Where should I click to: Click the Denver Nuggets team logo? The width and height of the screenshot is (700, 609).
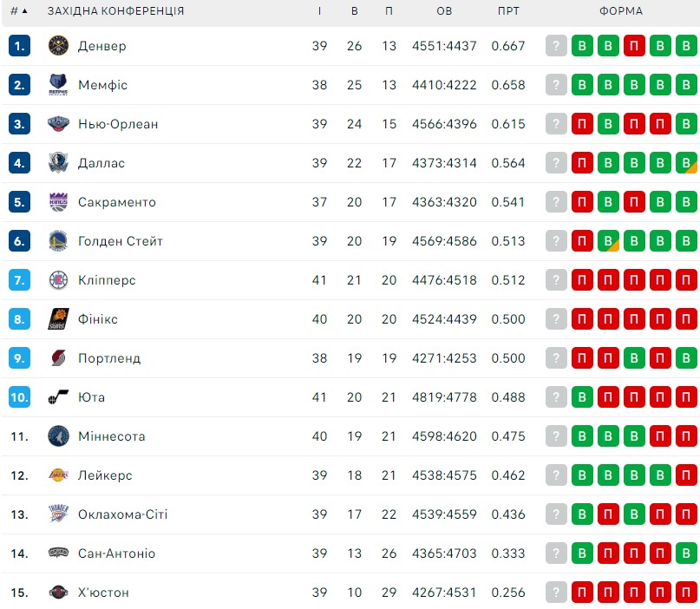click(x=58, y=45)
